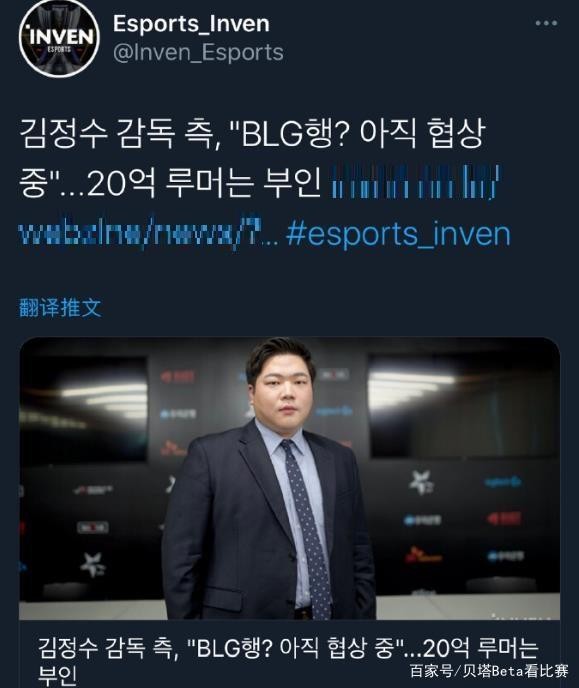Click the left monitor in the preview photo

[83, 408]
